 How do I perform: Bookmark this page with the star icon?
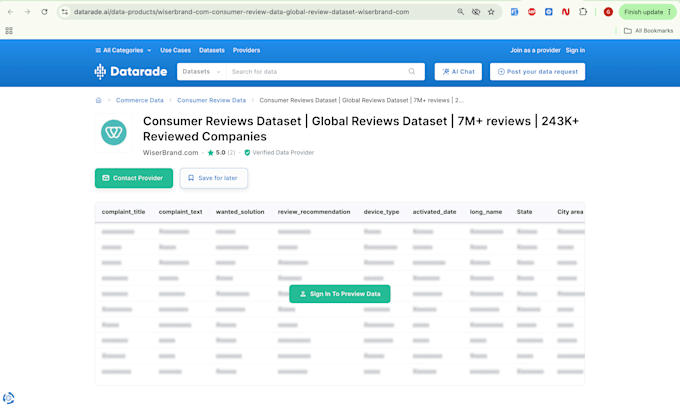point(491,12)
